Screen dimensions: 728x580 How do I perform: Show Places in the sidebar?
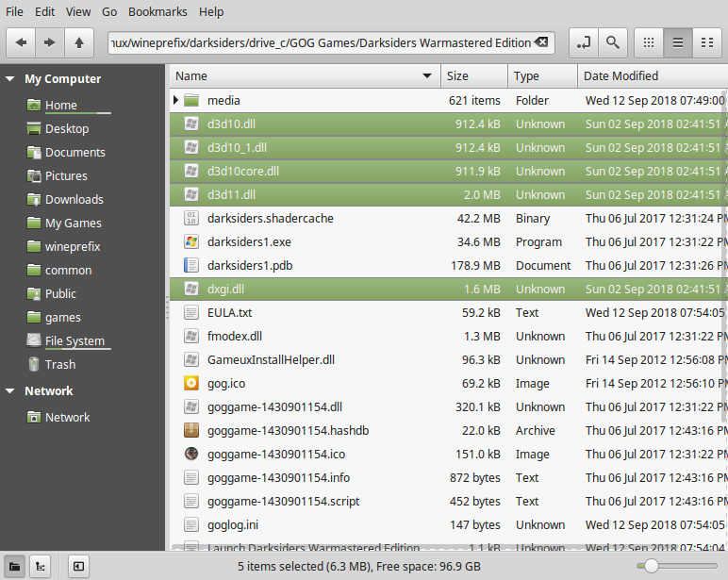pos(14,567)
